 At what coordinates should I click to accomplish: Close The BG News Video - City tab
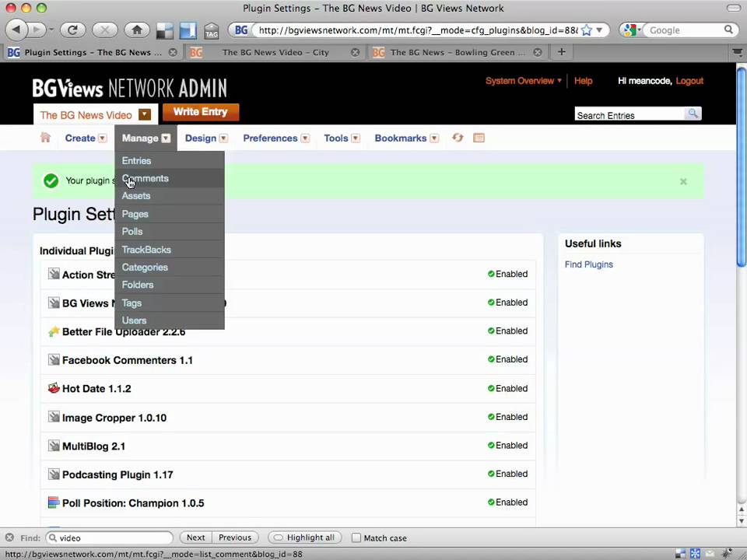tap(355, 52)
